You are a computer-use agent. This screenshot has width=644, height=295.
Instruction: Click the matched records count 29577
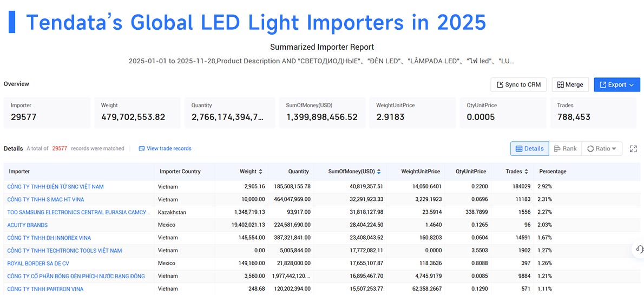click(x=60, y=149)
